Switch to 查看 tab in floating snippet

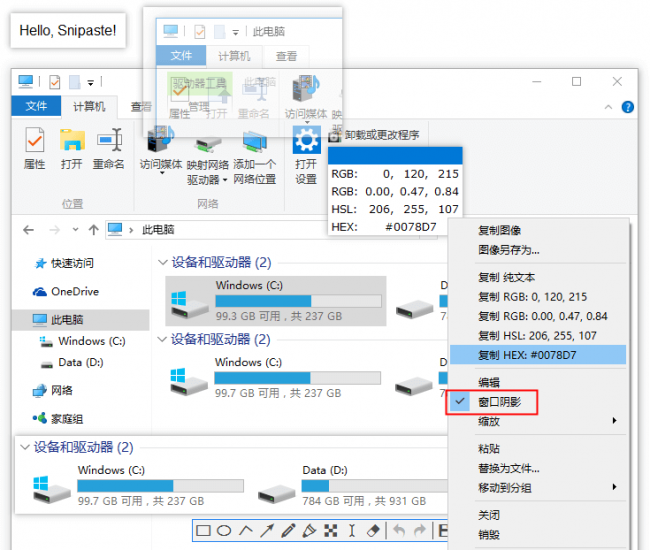tap(286, 56)
